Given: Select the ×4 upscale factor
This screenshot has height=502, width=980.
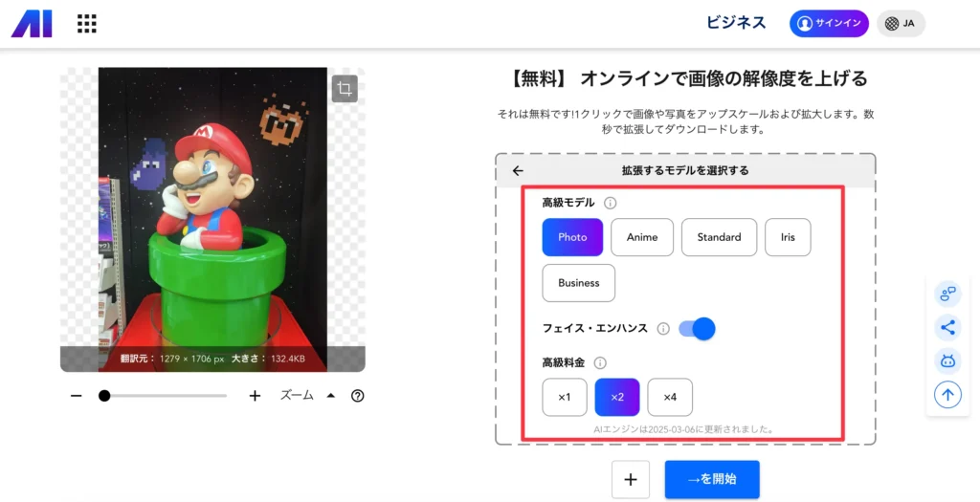Looking at the screenshot, I should [x=670, y=397].
